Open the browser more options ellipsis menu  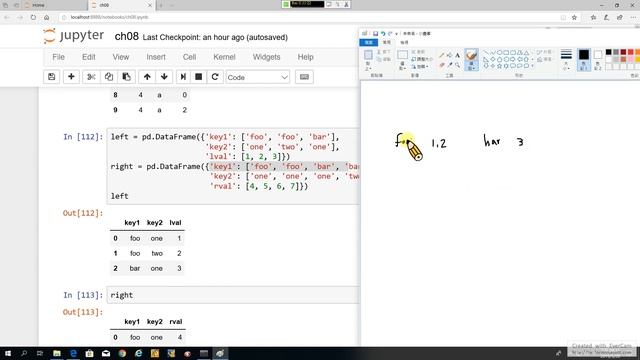633,18
